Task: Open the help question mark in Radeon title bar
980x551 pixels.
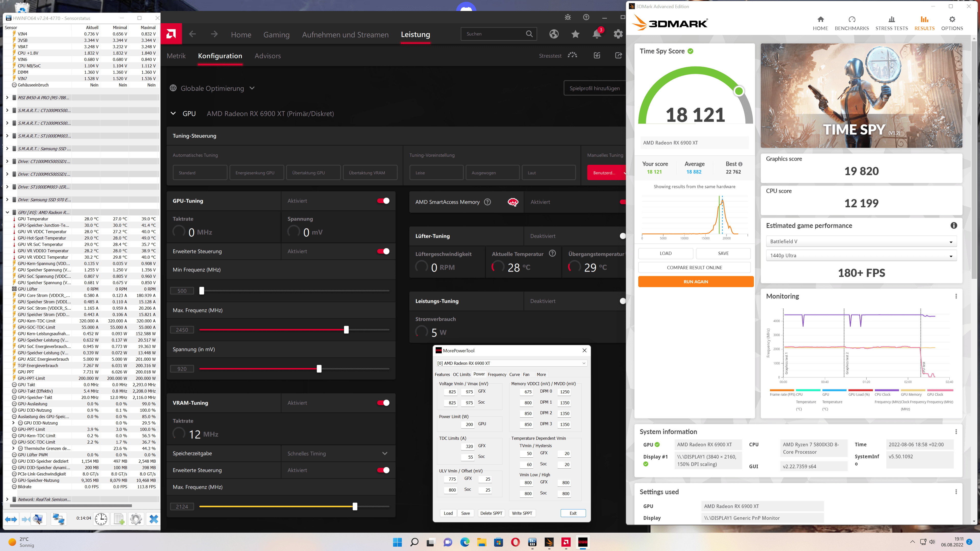Action: [586, 17]
